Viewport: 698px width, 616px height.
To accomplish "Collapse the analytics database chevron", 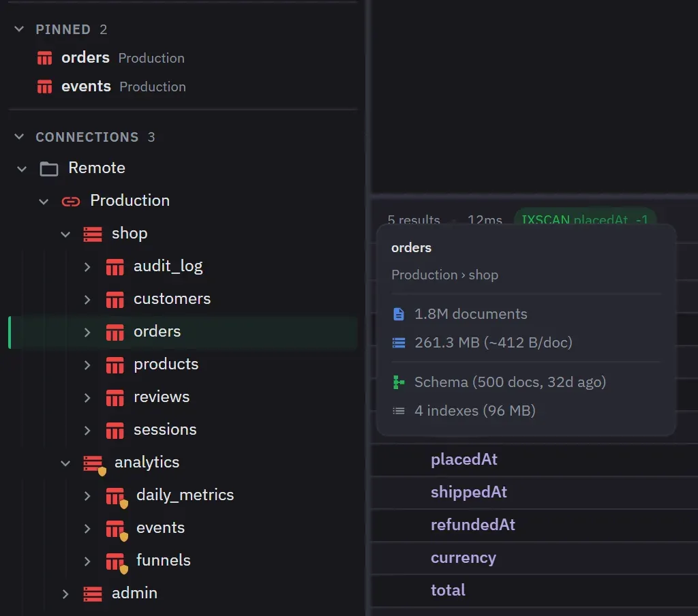I will pos(65,463).
